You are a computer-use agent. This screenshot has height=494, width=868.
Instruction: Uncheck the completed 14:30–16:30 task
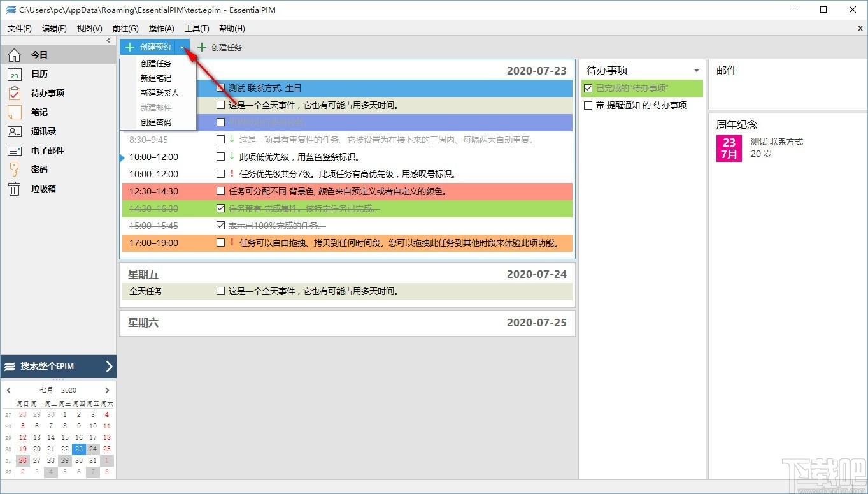pyautogui.click(x=220, y=208)
